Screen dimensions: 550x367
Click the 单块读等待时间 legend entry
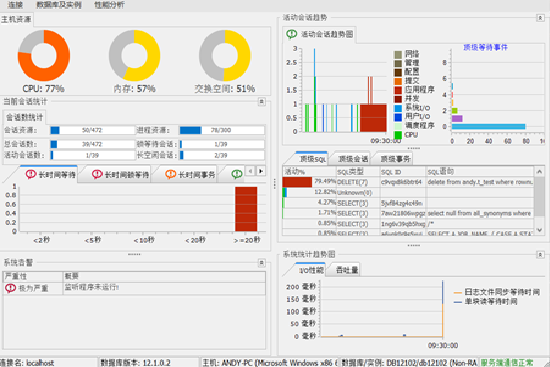tap(485, 302)
